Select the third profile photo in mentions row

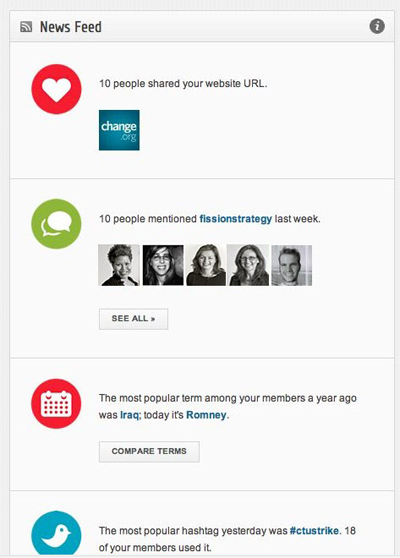[x=206, y=265]
